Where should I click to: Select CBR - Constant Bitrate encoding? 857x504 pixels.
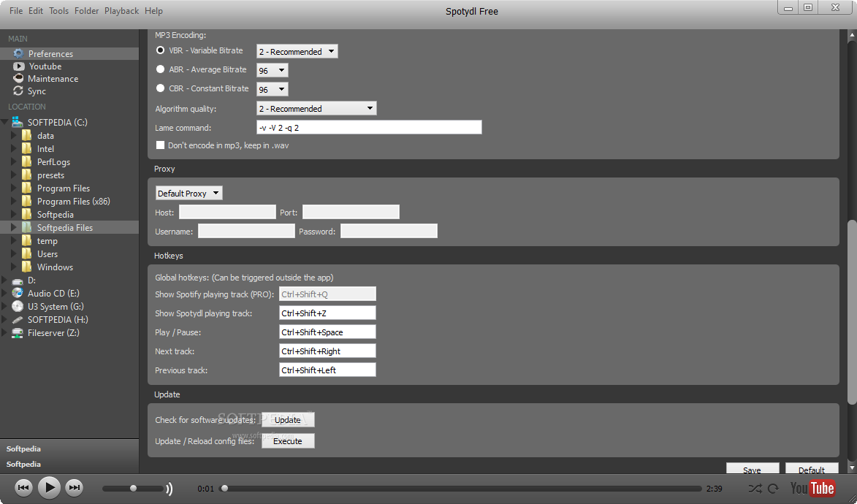(x=160, y=88)
